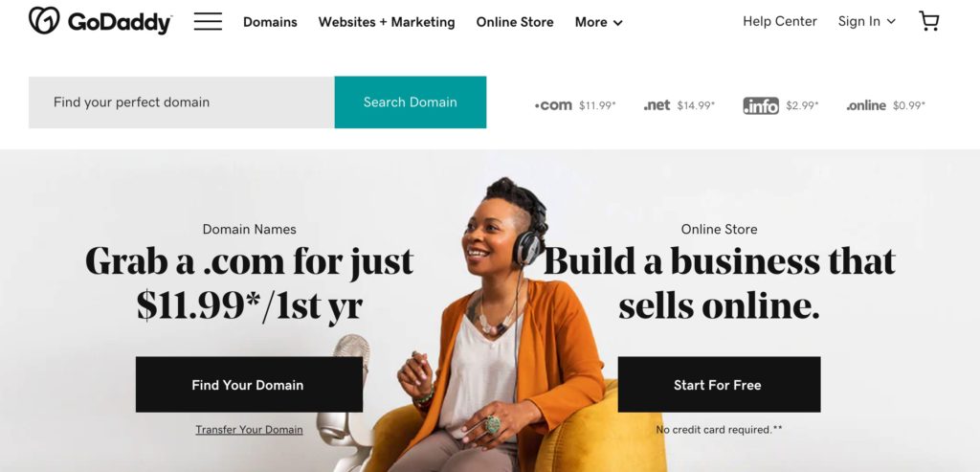Select the .com domain price option

tap(575, 105)
